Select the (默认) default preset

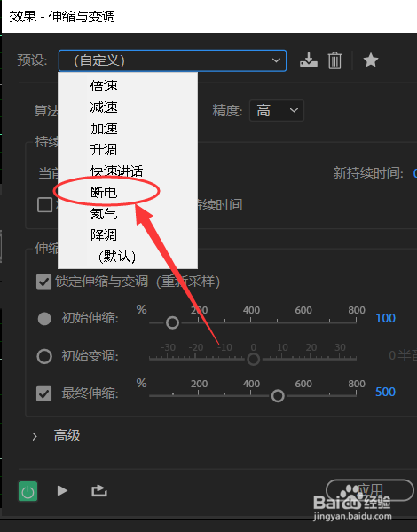[128, 256]
